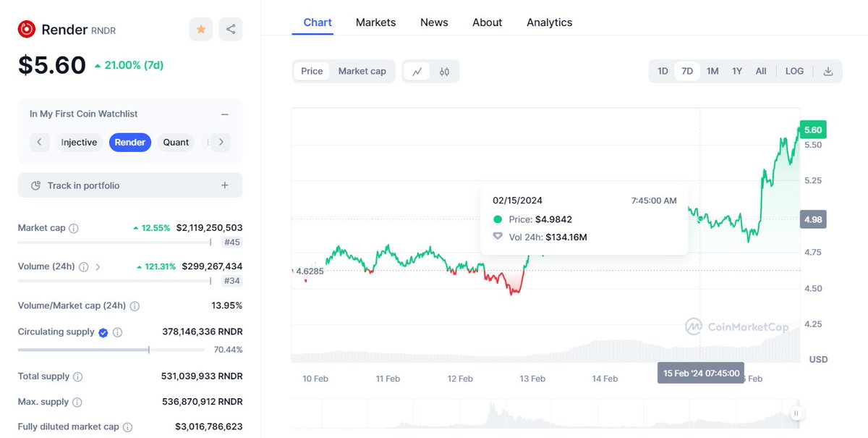Set chart range to 1Y

pyautogui.click(x=737, y=71)
